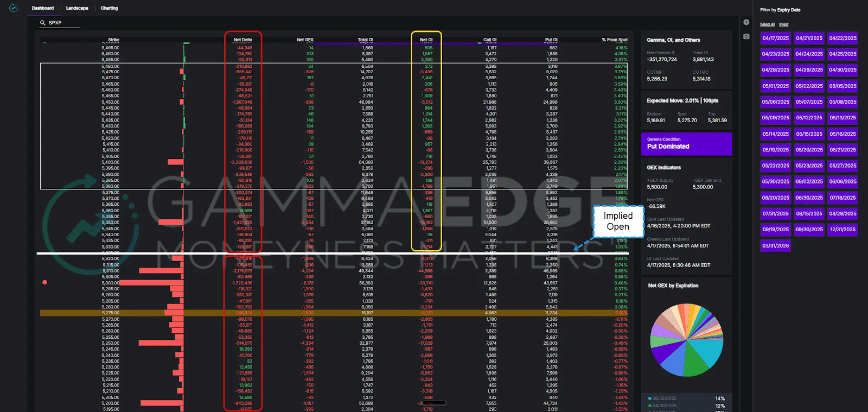Toggle the 04/25/2025 expiry filter
The width and height of the screenshot is (868, 412).
coord(843,54)
